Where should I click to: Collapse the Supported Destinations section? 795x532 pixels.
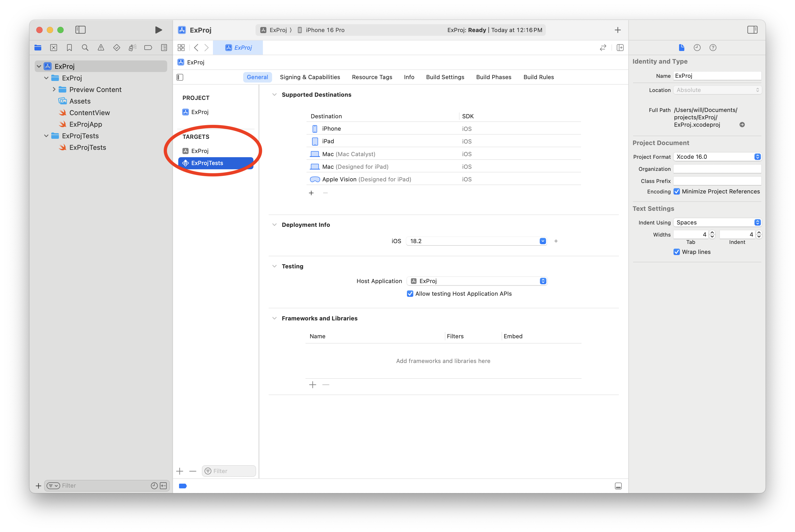tap(274, 95)
